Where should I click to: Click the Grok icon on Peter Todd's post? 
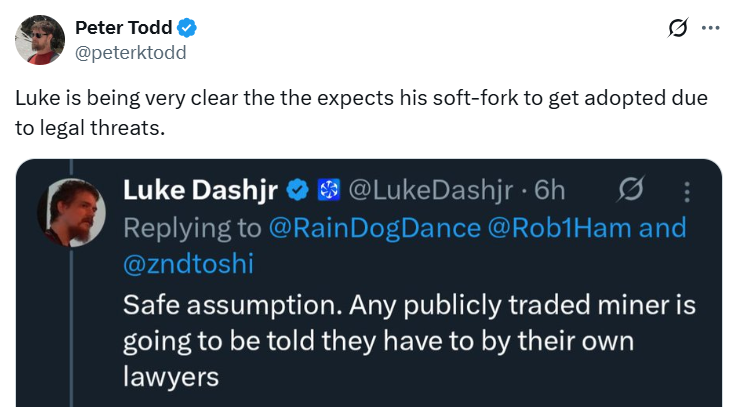point(677,28)
